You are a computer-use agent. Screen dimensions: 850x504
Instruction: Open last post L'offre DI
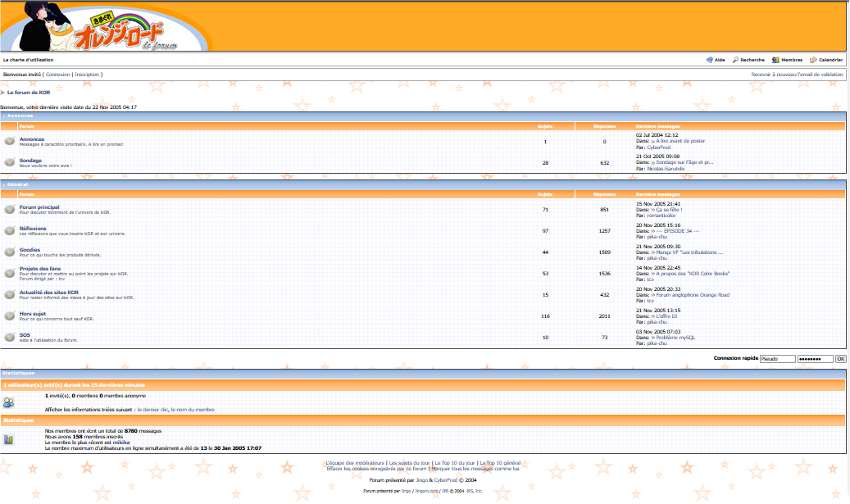point(666,316)
